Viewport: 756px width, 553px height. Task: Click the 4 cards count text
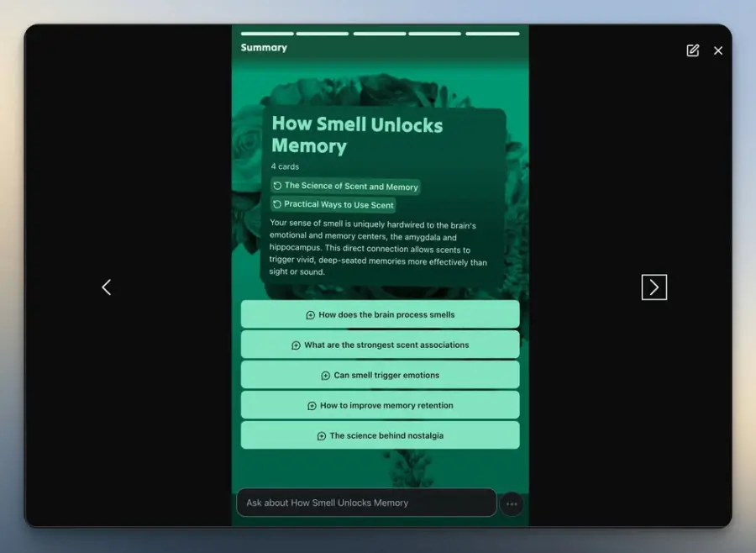(285, 166)
